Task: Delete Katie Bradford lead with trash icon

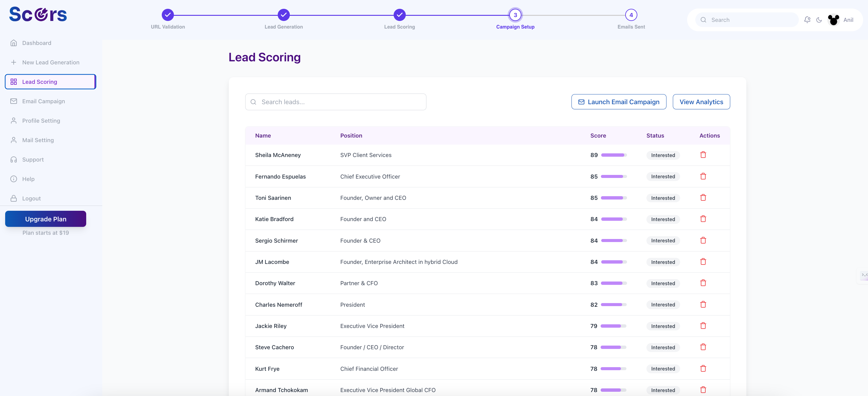Action: 703,219
